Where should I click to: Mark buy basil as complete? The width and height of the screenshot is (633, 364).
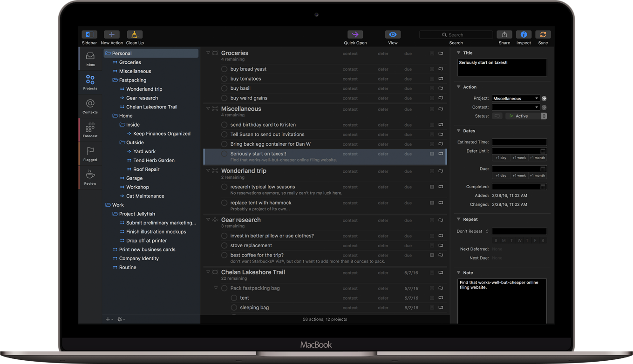(224, 88)
